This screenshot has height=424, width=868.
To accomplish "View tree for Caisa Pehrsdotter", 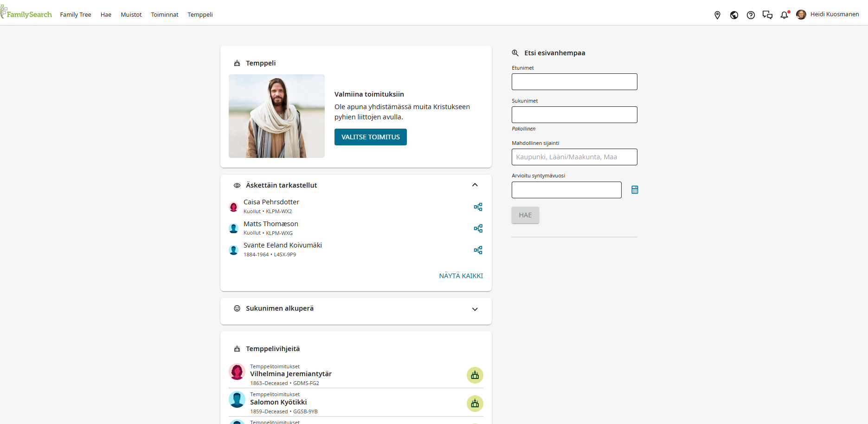I will pos(478,207).
